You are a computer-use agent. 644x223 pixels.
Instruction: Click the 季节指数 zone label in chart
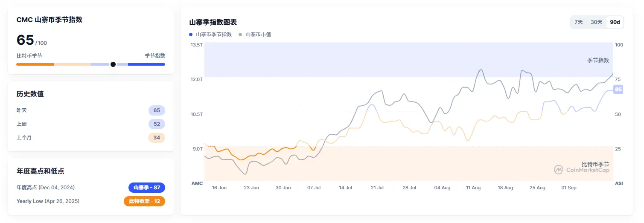point(598,61)
